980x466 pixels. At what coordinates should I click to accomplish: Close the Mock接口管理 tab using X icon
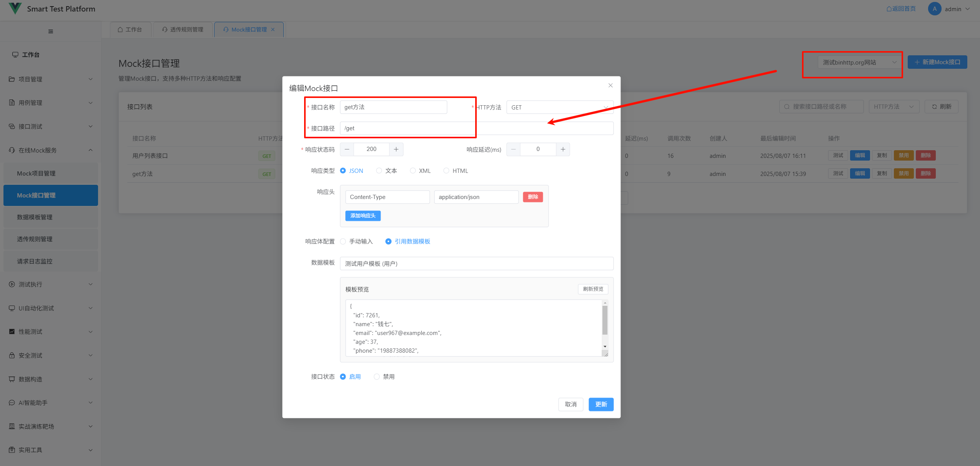coord(273,30)
